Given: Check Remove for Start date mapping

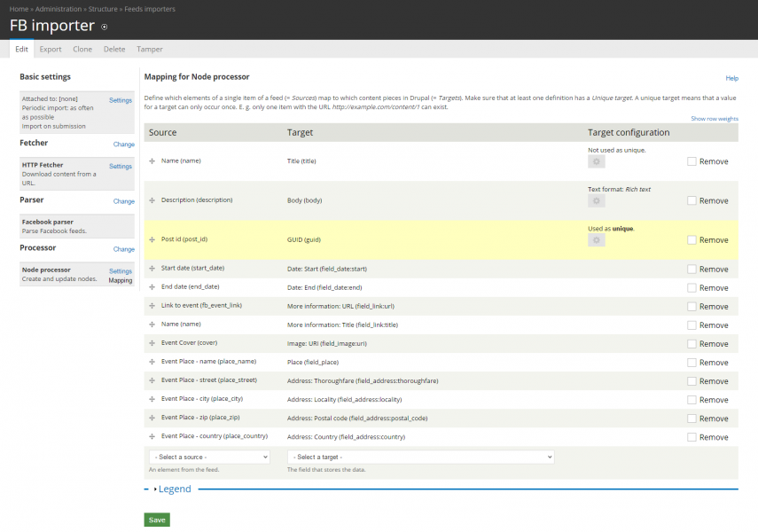Looking at the screenshot, I should click(692, 269).
